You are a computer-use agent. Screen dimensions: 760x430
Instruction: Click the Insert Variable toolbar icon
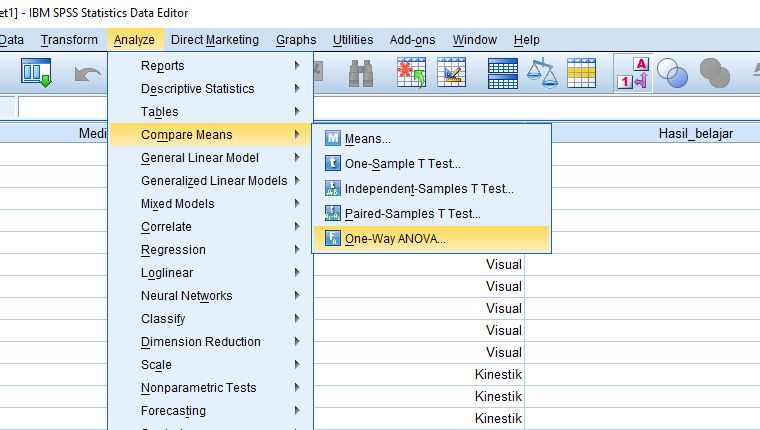451,73
